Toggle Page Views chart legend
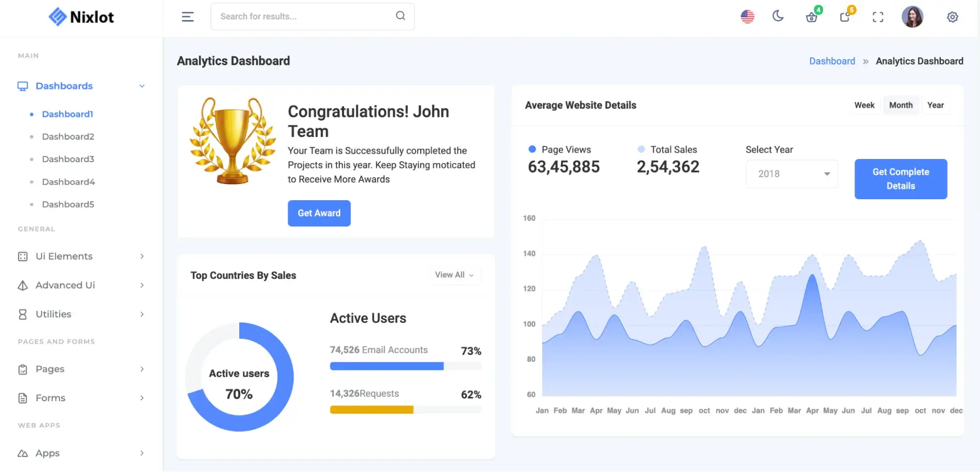 click(559, 150)
